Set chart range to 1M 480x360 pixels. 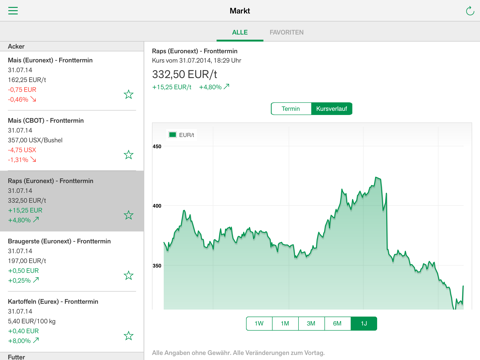(x=285, y=323)
